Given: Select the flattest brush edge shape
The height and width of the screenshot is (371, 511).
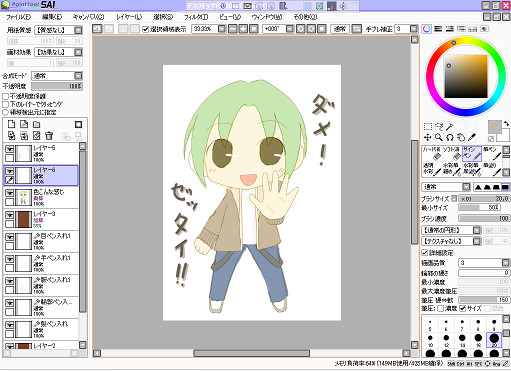Looking at the screenshot, I should [x=505, y=187].
